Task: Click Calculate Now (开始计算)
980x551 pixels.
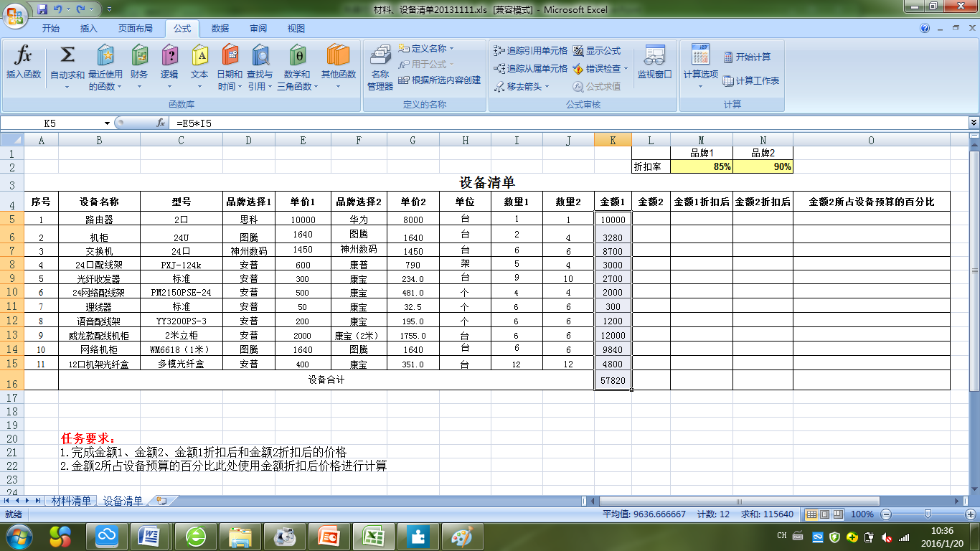Action: click(x=747, y=57)
